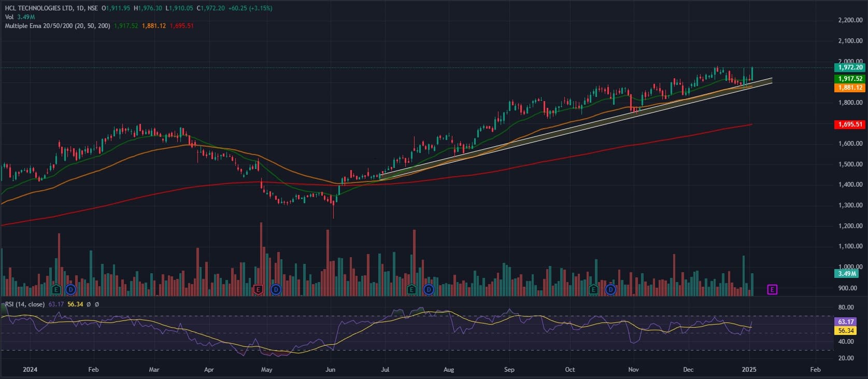Click the 80.00 RSI scale label
868x379 pixels.
[x=846, y=307]
